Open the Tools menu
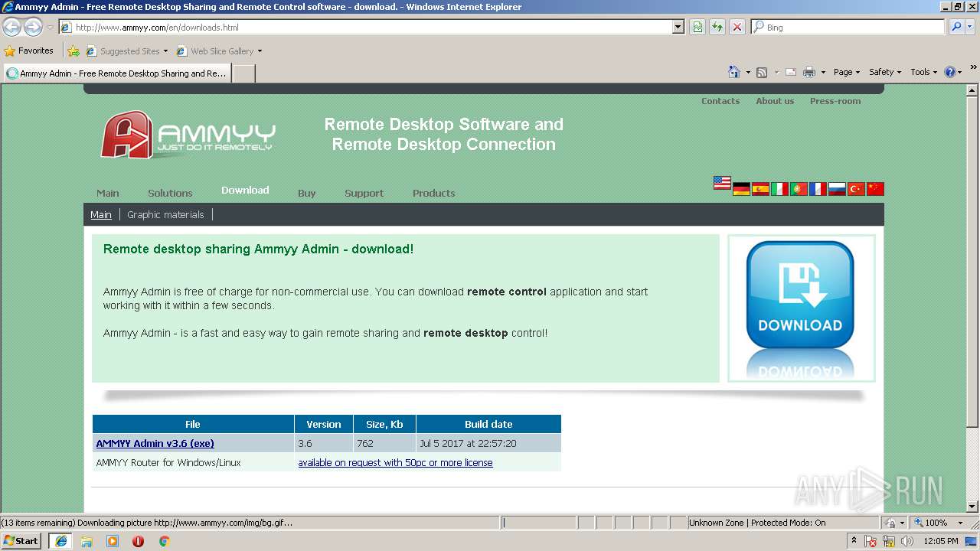This screenshot has width=980, height=551. click(x=923, y=72)
